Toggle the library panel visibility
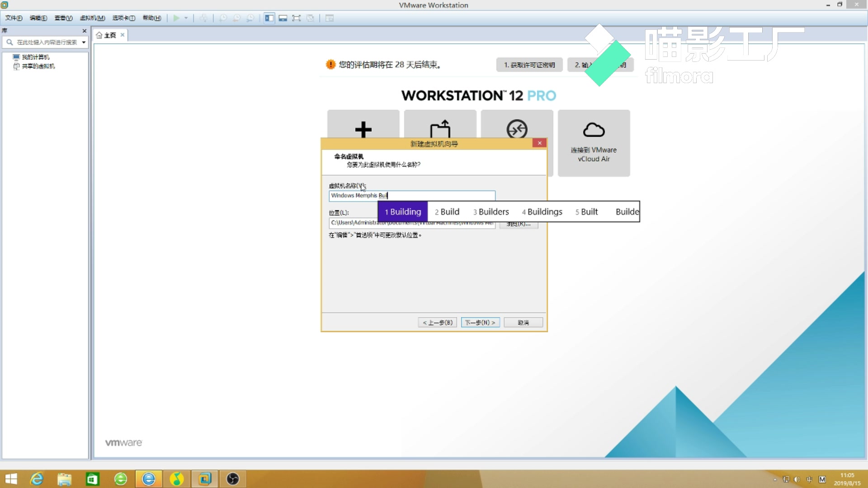This screenshot has width=868, height=488. 269,18
